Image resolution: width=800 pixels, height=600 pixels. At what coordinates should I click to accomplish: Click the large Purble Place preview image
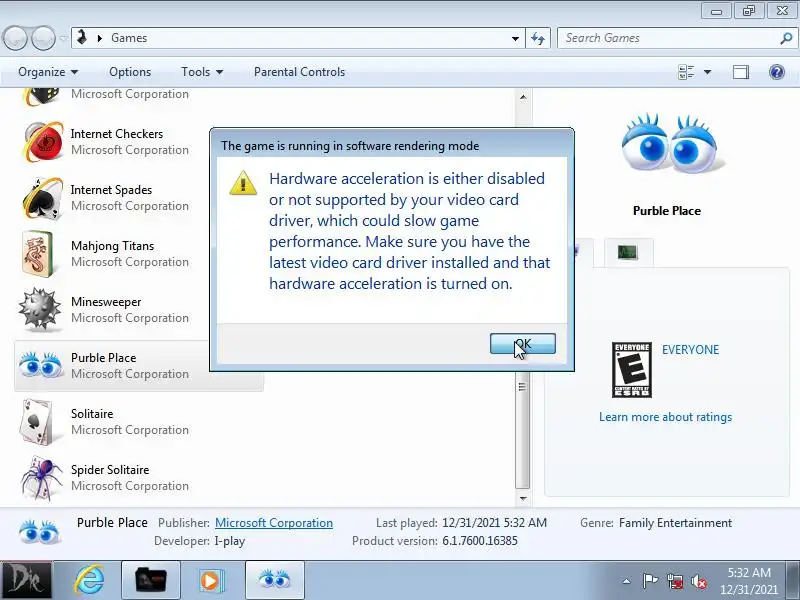(669, 143)
